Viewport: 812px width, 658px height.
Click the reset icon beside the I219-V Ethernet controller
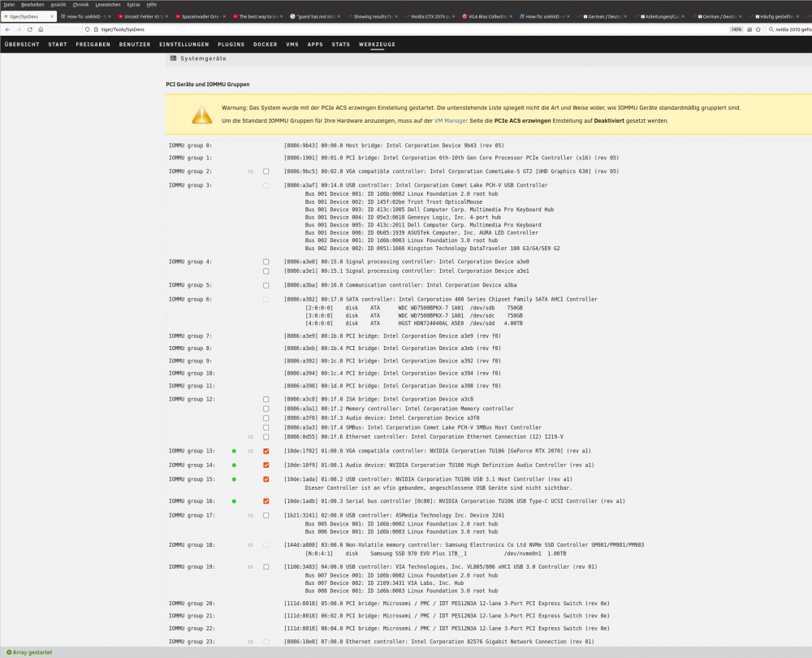tap(251, 437)
